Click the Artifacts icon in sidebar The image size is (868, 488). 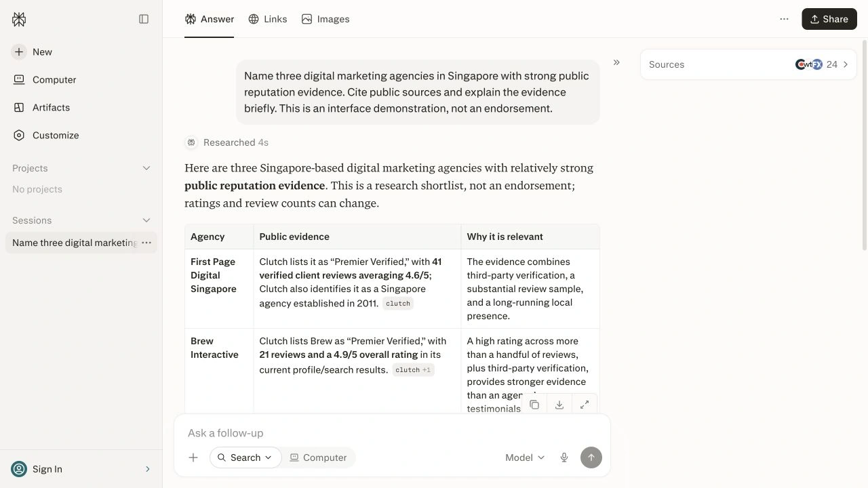pos(19,107)
